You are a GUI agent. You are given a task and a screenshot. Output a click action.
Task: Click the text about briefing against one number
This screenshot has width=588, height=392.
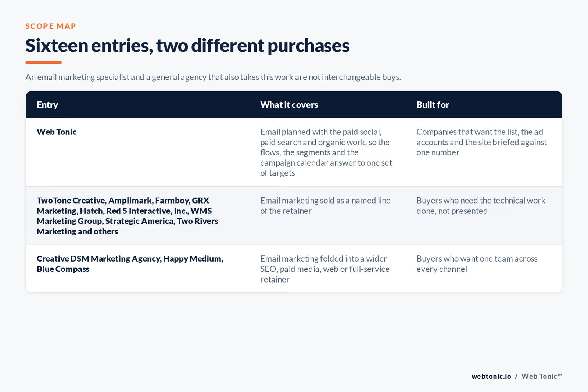pos(481,142)
